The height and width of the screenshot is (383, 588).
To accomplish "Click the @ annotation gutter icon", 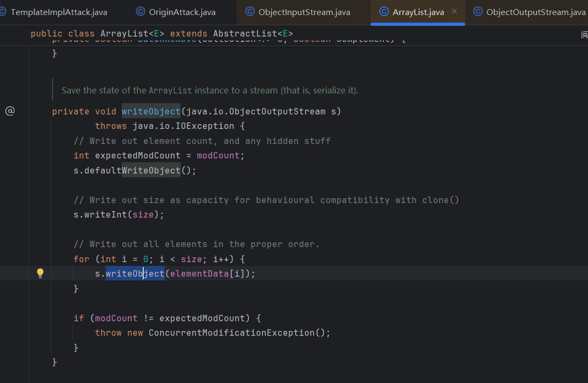I will 10,111.
